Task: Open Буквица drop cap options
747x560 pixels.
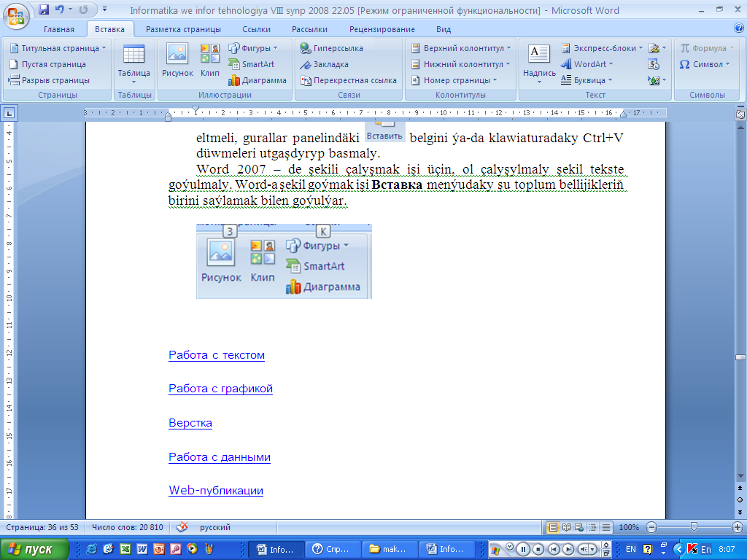Action: pos(587,80)
